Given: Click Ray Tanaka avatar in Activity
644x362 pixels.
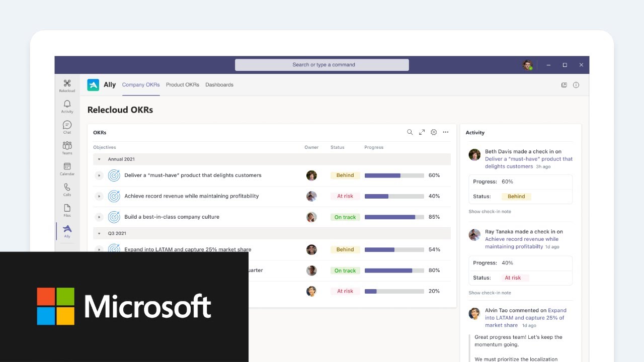Looking at the screenshot, I should click(474, 235).
